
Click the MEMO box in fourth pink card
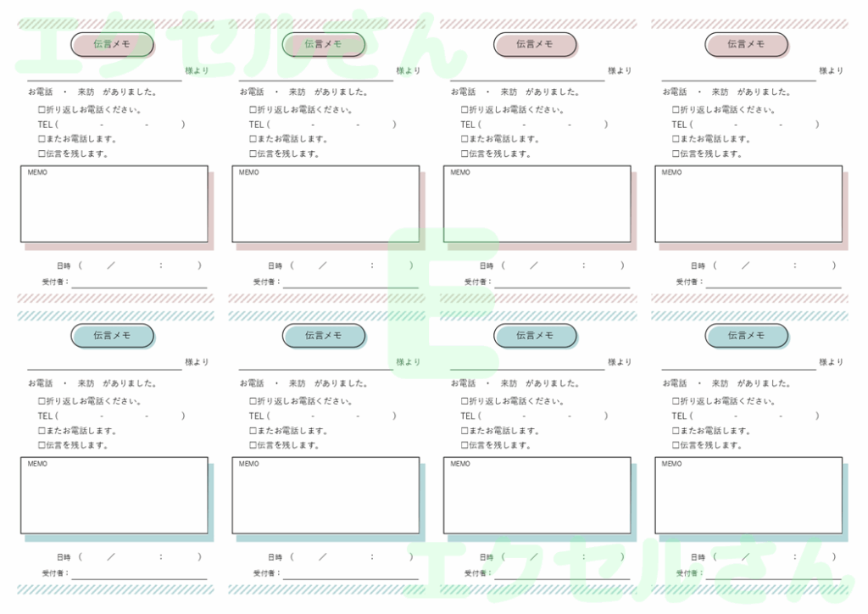click(x=748, y=204)
